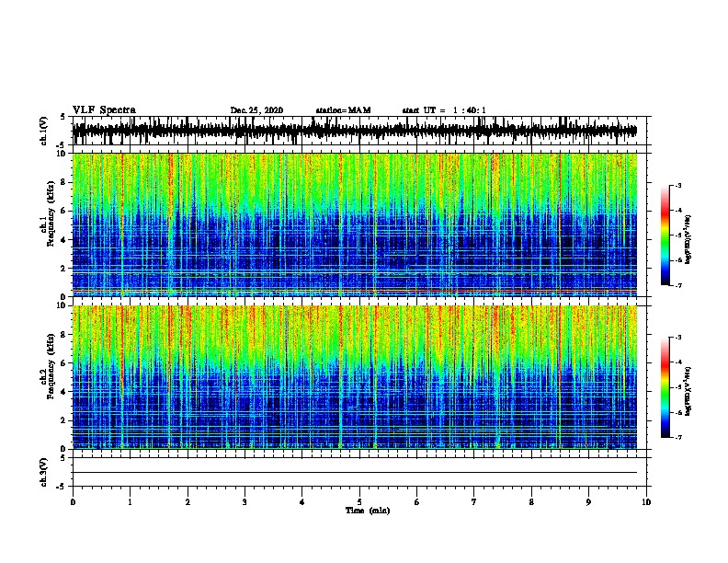Click the ch.1 spectrogram color scale bar

[x=665, y=236]
